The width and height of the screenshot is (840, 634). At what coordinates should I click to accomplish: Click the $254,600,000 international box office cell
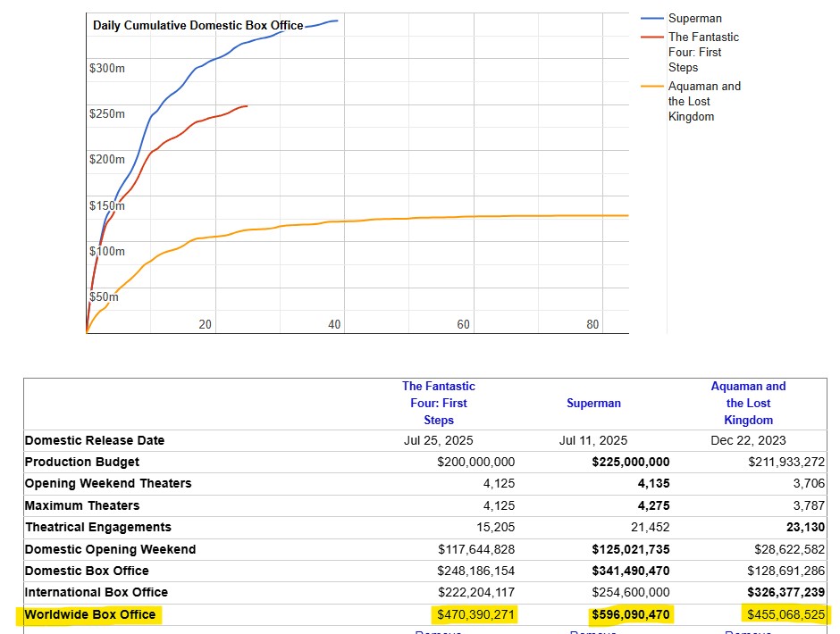(631, 592)
